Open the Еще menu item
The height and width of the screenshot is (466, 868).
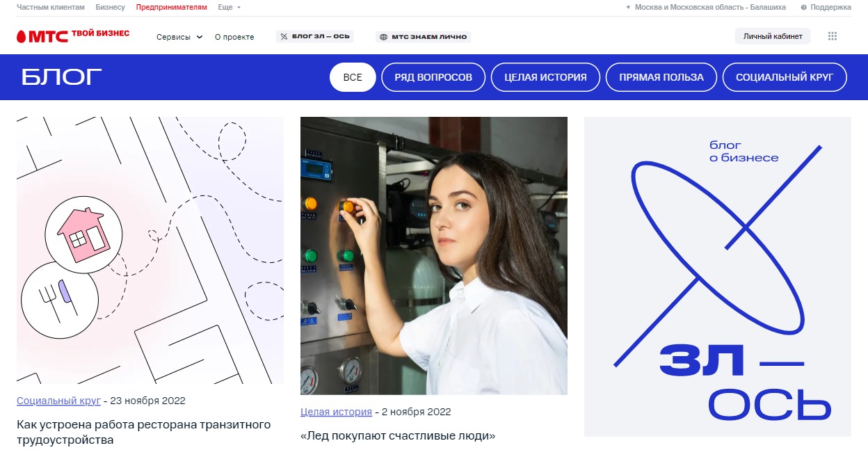(225, 7)
